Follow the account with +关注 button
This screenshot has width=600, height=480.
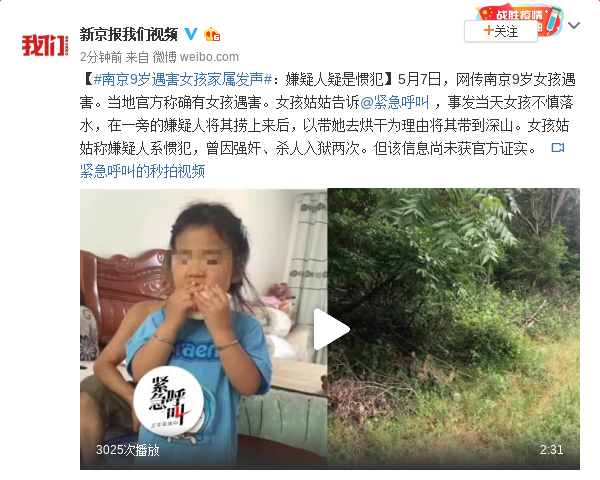coord(501,31)
